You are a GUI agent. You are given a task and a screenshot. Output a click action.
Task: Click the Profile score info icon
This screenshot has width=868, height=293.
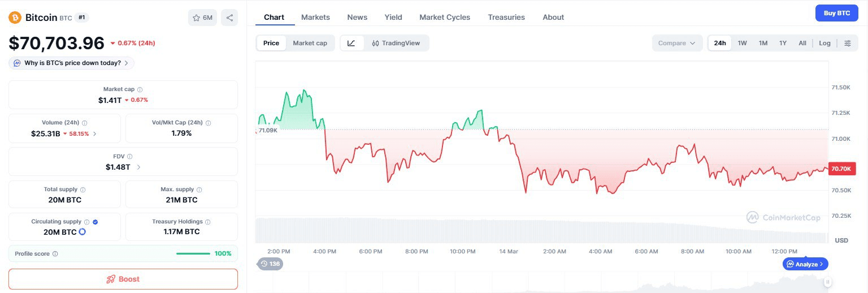pyautogui.click(x=55, y=254)
